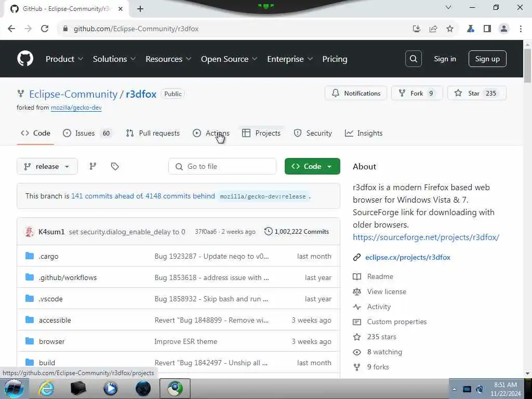
Task: Click the install/download icon in the address bar
Action: 417,29
